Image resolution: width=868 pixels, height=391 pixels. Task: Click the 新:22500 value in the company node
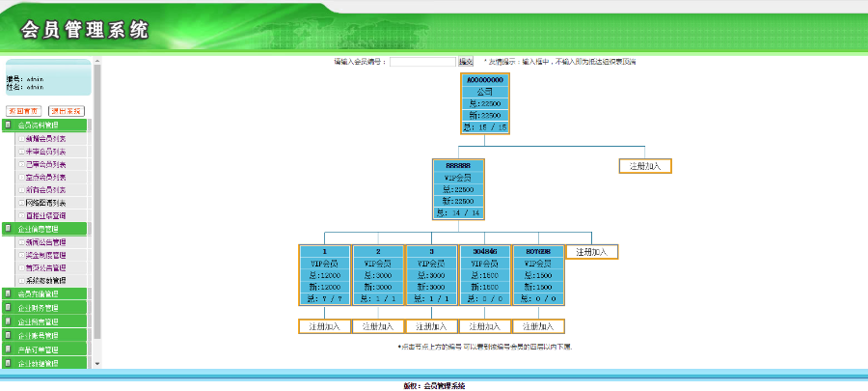coord(485,116)
